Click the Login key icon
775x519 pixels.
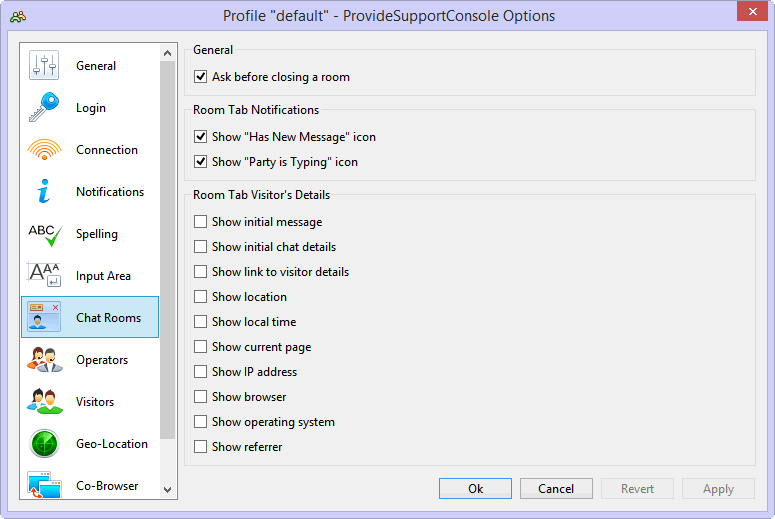pyautogui.click(x=44, y=107)
